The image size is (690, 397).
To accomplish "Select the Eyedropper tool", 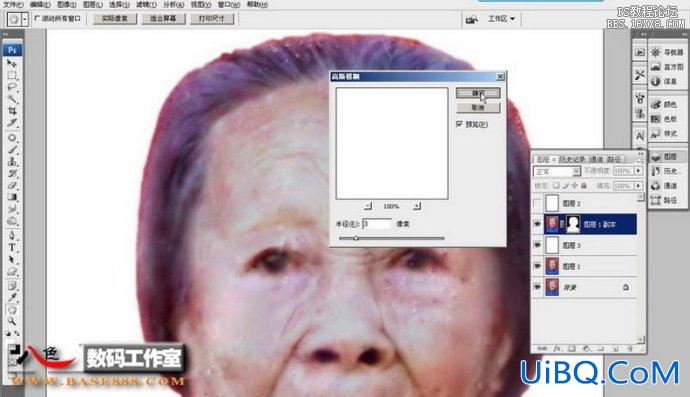I will [12, 298].
